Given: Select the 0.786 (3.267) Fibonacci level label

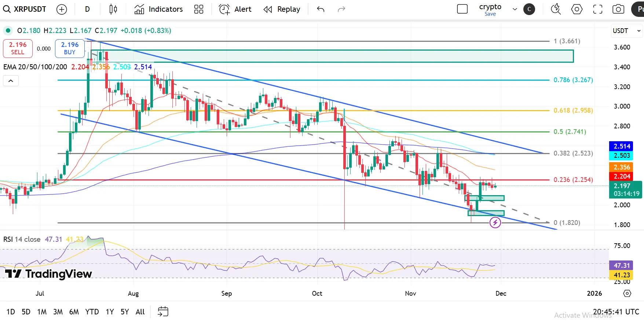Looking at the screenshot, I should (573, 80).
